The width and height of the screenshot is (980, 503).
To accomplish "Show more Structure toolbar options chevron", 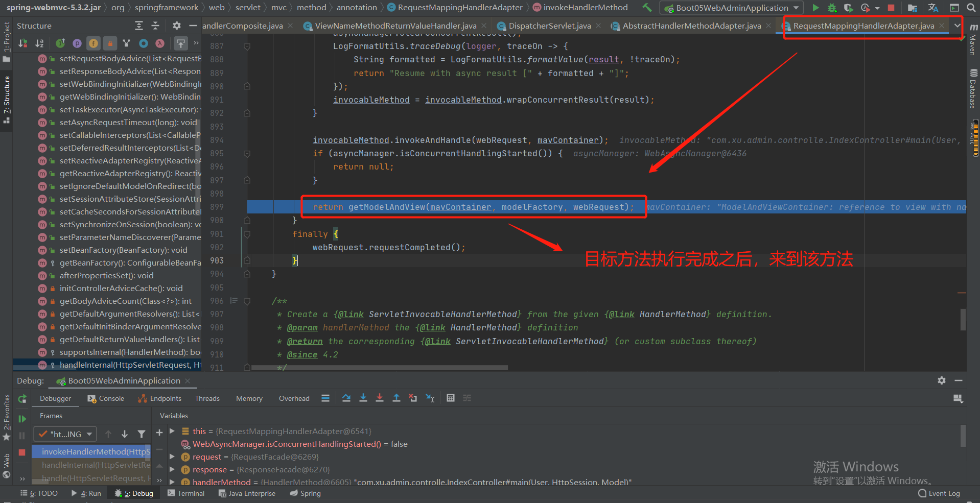I will 196,43.
